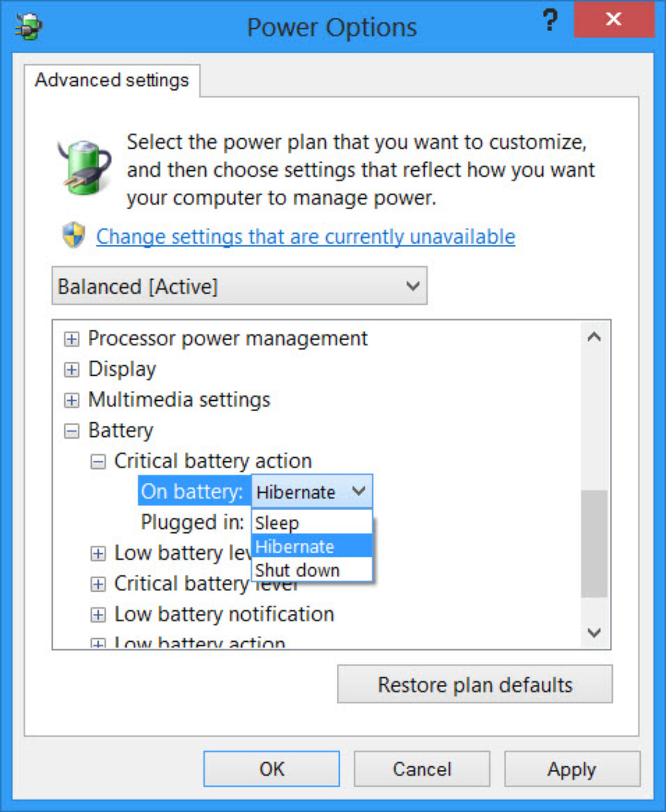The height and width of the screenshot is (812, 666).
Task: Click the settings list scrollbar thumb
Action: pyautogui.click(x=594, y=543)
